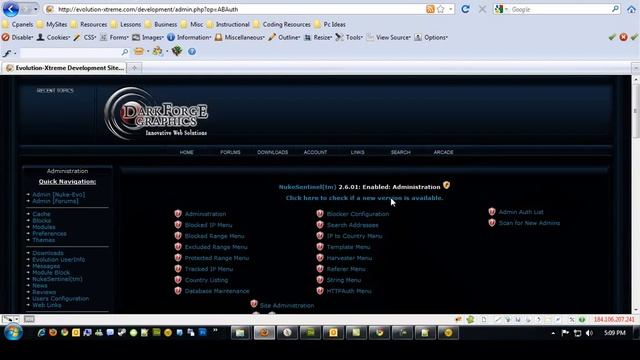Expand the Miscellaneous developer toolbar menu
640x360 pixels.
pos(240,37)
